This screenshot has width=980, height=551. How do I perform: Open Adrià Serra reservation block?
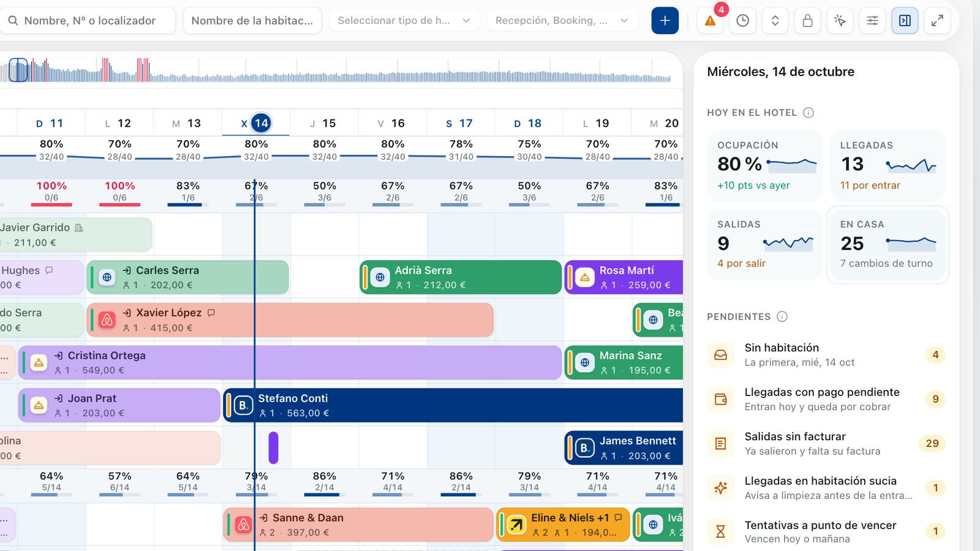pos(461,277)
